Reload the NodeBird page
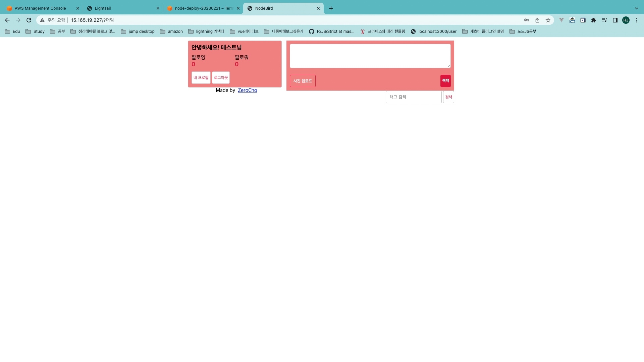Viewport: 644px width, 362px height. pos(29,20)
